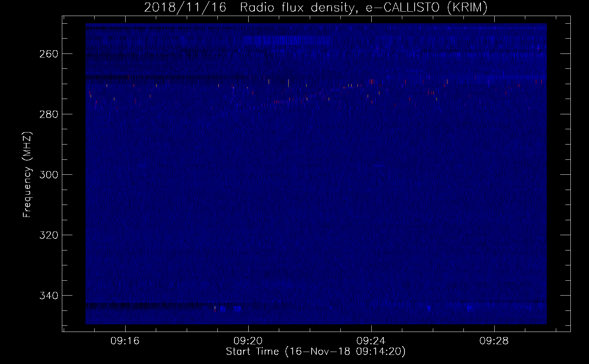This screenshot has width=589, height=364.
Task: Click the 320 frequency tick label
Action: click(x=48, y=235)
